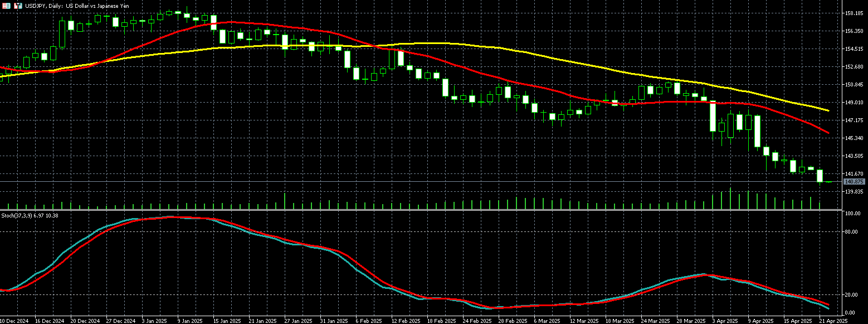The image size is (868, 324).
Task: Click the 0.00 stochastic scale label
Action: tap(851, 313)
